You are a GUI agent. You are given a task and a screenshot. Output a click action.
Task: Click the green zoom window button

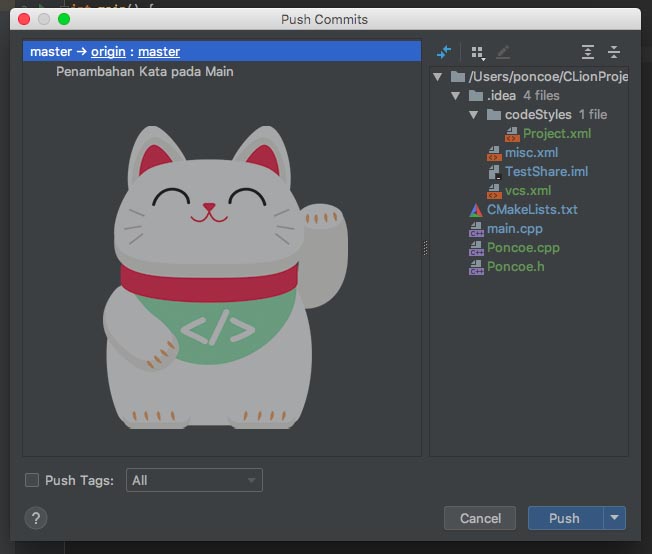coord(64,19)
